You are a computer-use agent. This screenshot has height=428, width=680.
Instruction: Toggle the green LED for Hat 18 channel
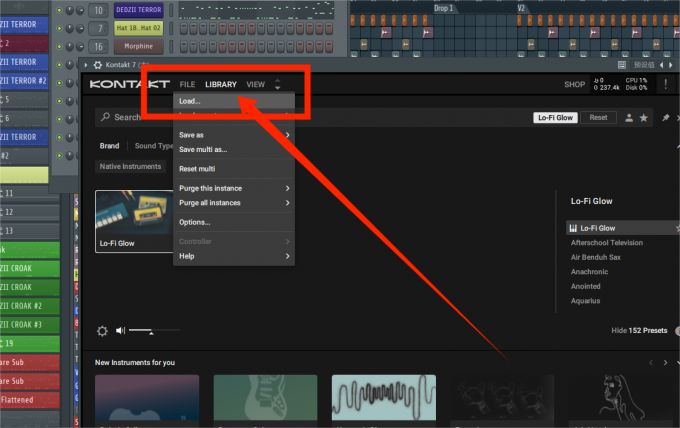pos(59,28)
